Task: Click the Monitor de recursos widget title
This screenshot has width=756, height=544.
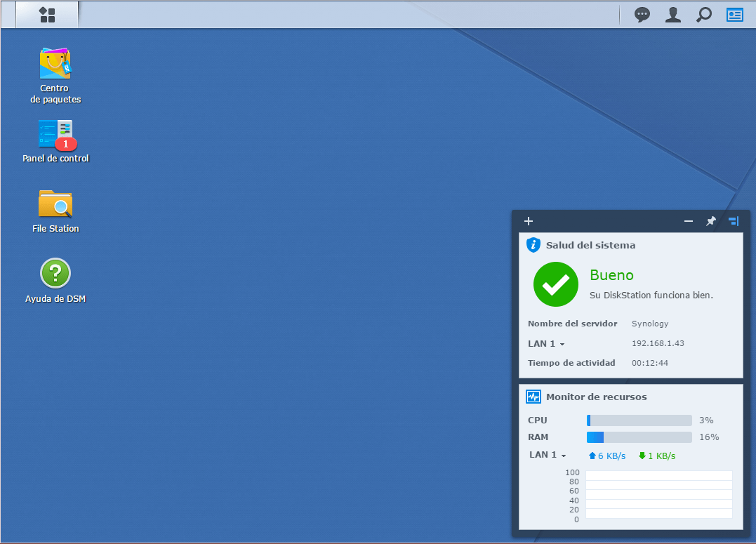Action: [596, 397]
